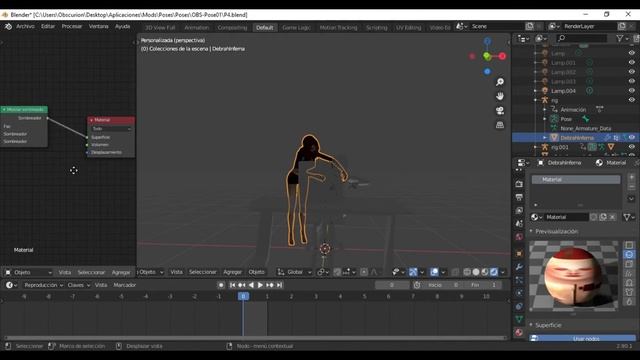Open the Procesar menu
Viewport: 640px width, 360px height.
tap(72, 26)
